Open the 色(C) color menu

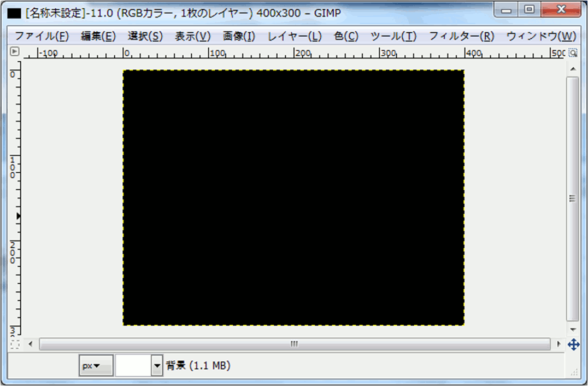[x=346, y=36]
